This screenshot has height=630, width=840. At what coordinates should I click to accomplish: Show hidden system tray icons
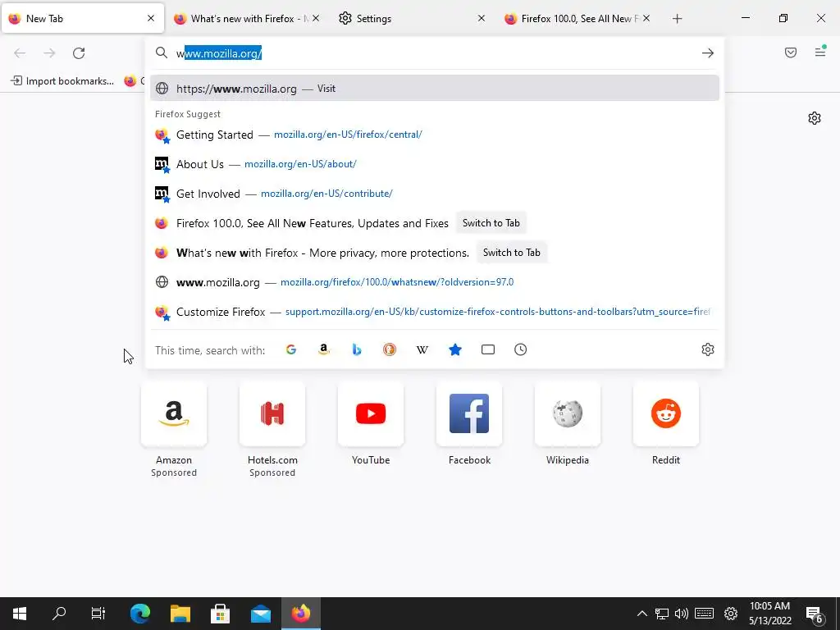[641, 614]
